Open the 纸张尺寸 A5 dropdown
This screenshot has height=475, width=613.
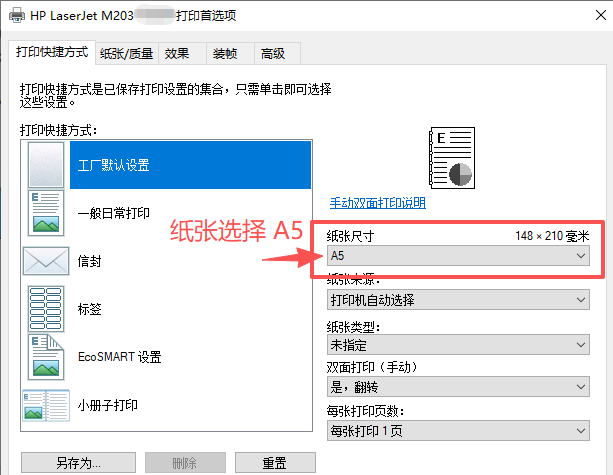tap(458, 256)
